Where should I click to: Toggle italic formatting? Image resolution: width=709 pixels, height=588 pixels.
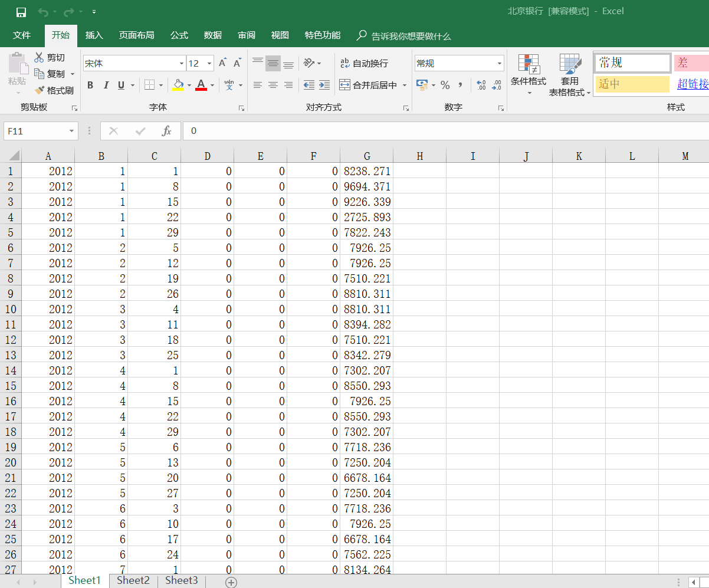(106, 85)
